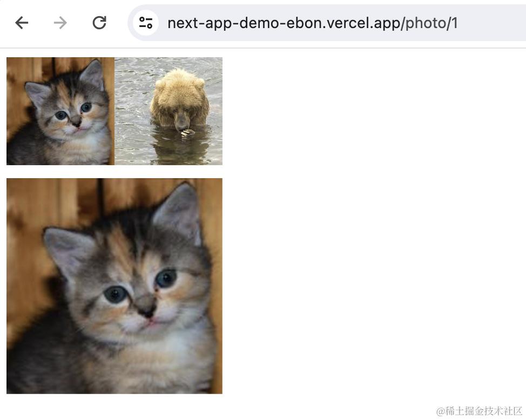This screenshot has height=420, width=526.
Task: Open the brown bear thumbnail
Action: [168, 111]
